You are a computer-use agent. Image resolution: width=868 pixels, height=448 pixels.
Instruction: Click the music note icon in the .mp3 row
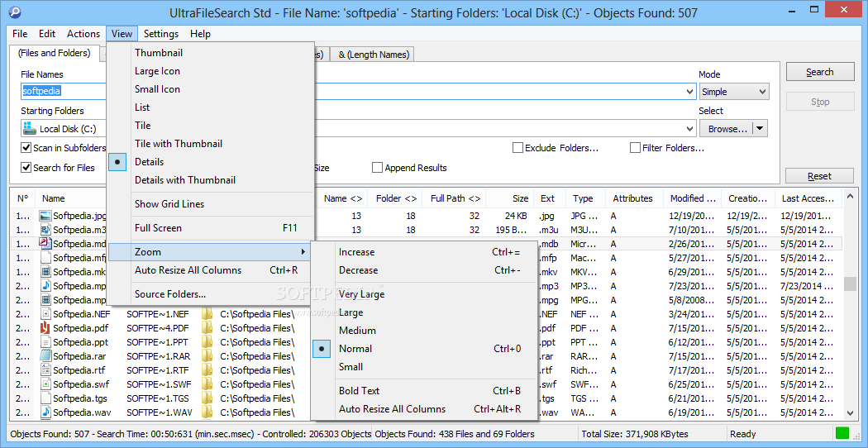point(45,286)
